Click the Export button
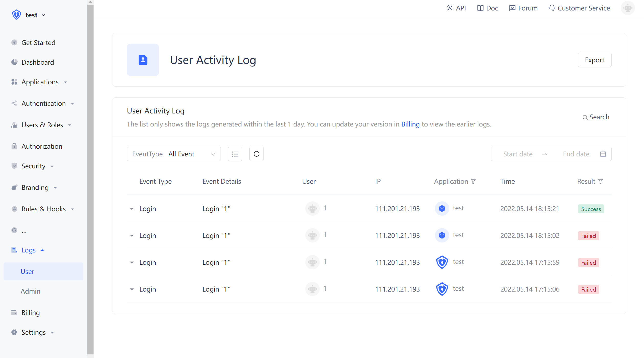Image resolution: width=644 pixels, height=358 pixels. [x=594, y=60]
